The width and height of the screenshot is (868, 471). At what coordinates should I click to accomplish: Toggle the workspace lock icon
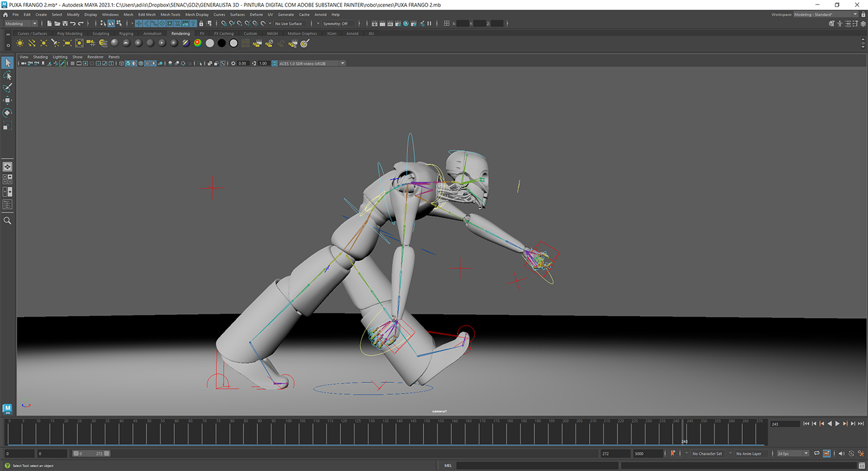862,14
